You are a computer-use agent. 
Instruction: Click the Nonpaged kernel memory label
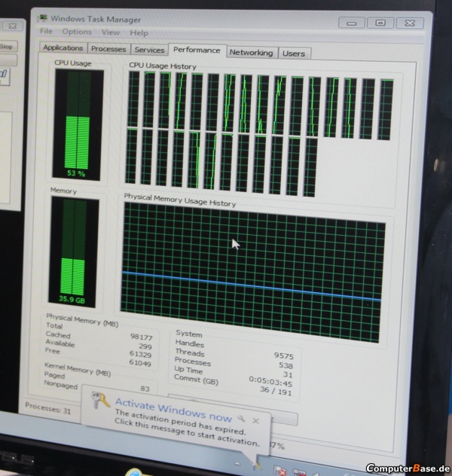pos(61,385)
